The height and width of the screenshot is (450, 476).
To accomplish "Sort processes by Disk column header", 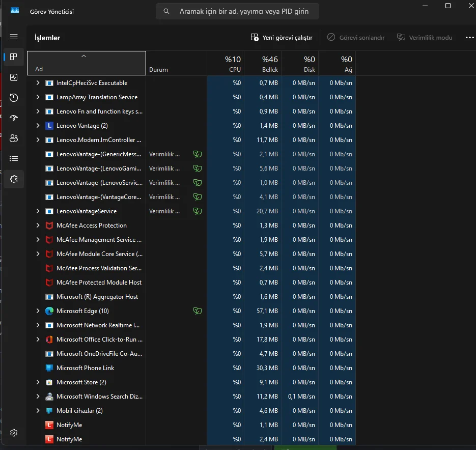I will [x=300, y=63].
